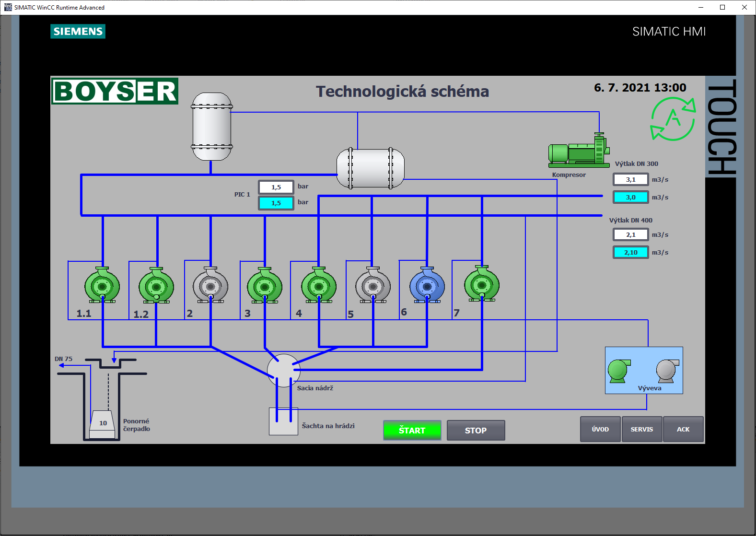The width and height of the screenshot is (756, 536).
Task: Click the SIMATIC HMI text
Action: pos(669,31)
